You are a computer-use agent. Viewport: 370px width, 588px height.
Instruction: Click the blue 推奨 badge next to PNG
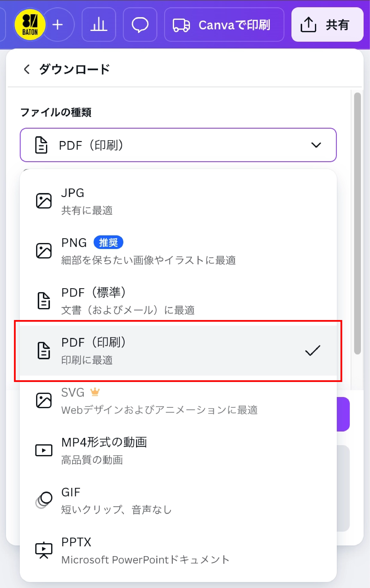108,242
